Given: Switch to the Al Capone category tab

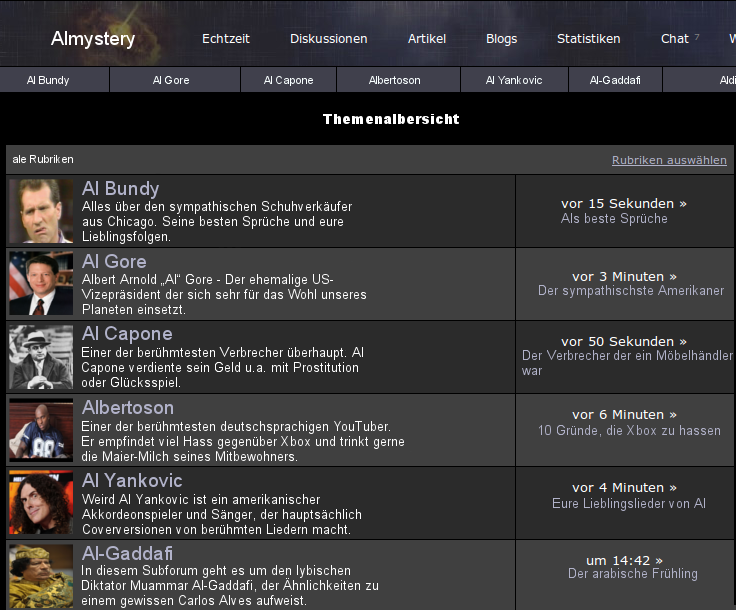Looking at the screenshot, I should 288,80.
